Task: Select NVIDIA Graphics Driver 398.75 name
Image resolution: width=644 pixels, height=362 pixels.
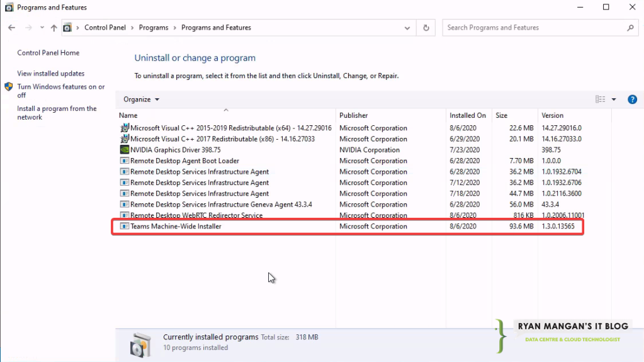Action: [176, 150]
